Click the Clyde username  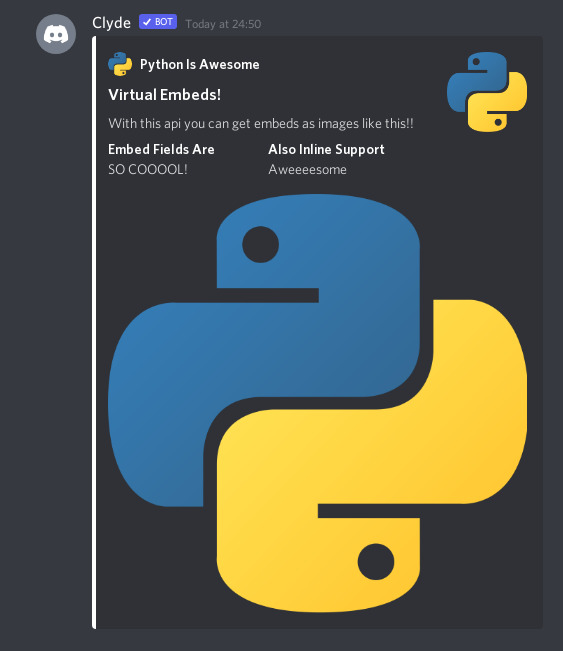tap(111, 23)
